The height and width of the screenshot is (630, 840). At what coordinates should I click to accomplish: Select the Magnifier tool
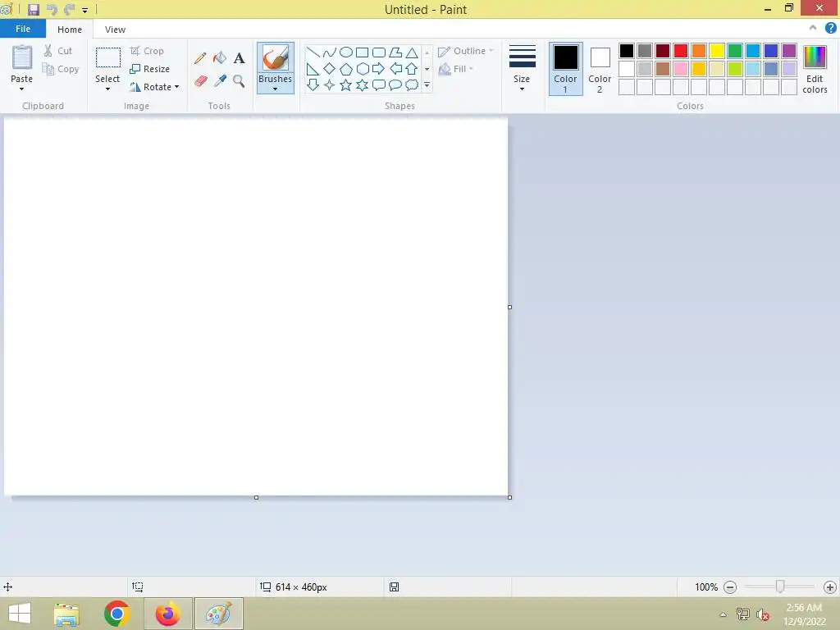[239, 81]
